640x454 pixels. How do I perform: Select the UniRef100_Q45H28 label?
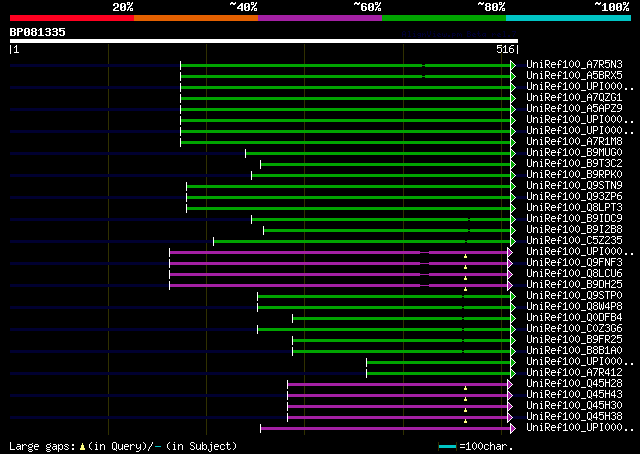pos(574,384)
